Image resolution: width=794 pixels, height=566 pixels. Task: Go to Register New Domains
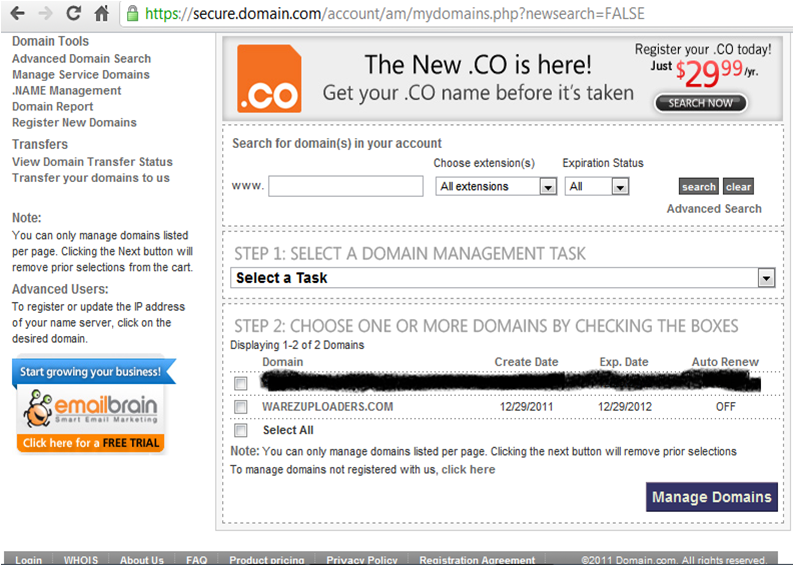coord(74,123)
